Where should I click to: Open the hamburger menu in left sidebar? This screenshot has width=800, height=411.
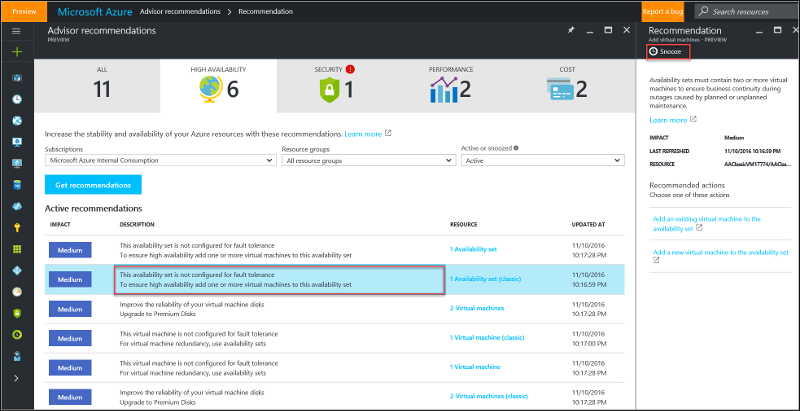tap(16, 32)
